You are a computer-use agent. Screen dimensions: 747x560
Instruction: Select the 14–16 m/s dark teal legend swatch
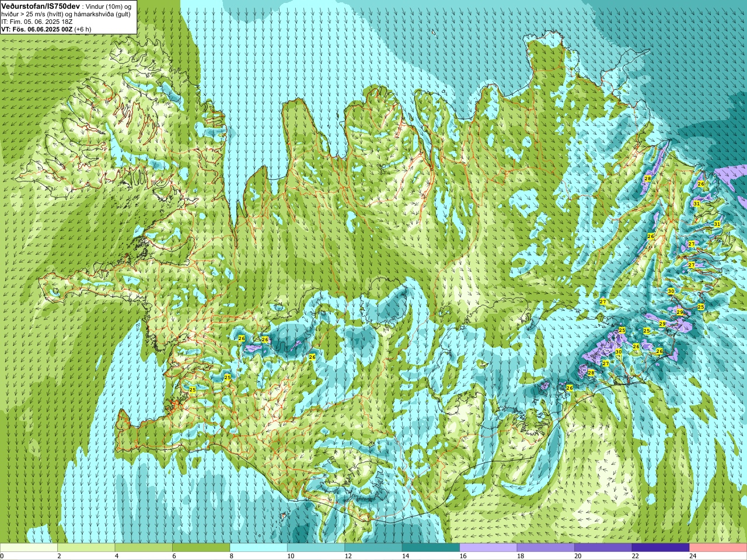[x=431, y=548]
